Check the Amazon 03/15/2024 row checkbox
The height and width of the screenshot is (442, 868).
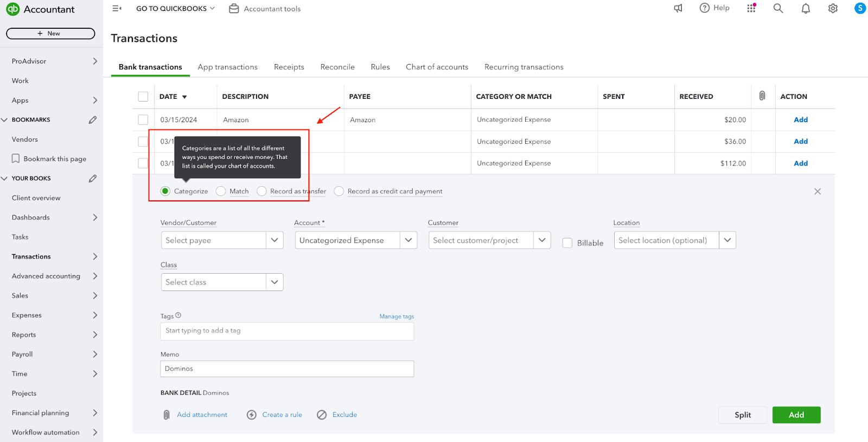click(143, 119)
